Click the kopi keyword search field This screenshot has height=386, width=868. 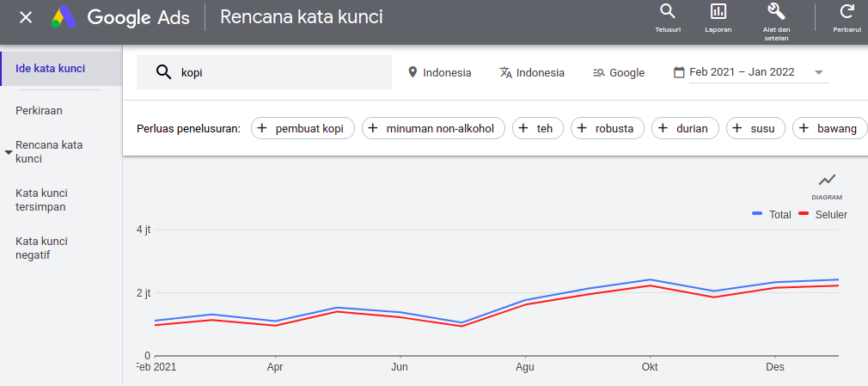tap(264, 72)
